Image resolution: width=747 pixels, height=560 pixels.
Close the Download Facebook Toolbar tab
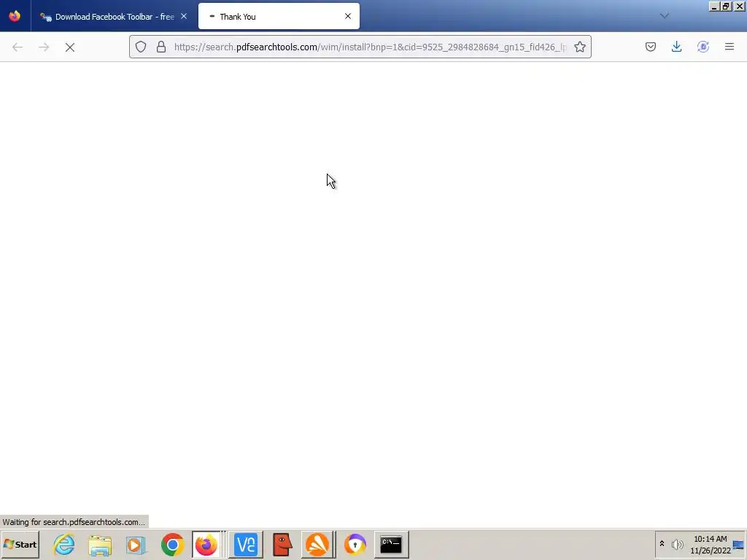click(184, 16)
